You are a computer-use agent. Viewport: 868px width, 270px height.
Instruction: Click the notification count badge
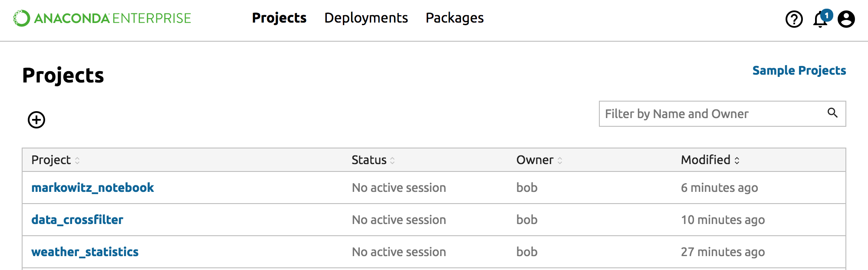coord(827,16)
